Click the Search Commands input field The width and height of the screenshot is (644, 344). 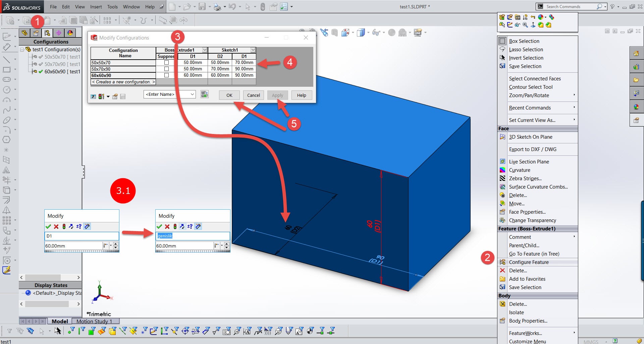tap(570, 7)
